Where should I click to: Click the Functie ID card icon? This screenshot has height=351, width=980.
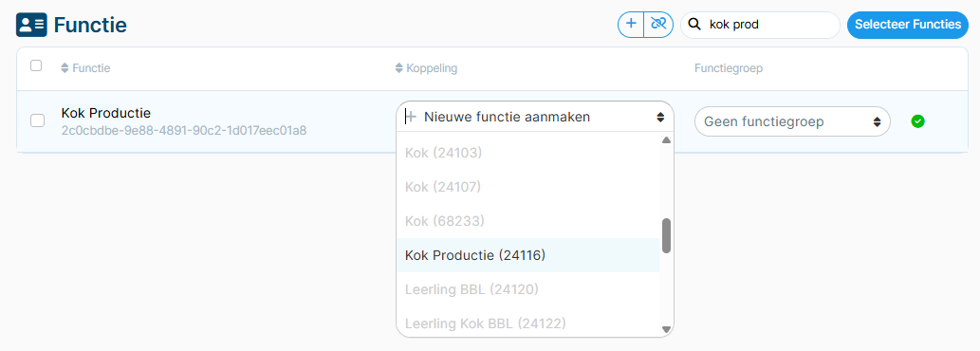tap(31, 25)
